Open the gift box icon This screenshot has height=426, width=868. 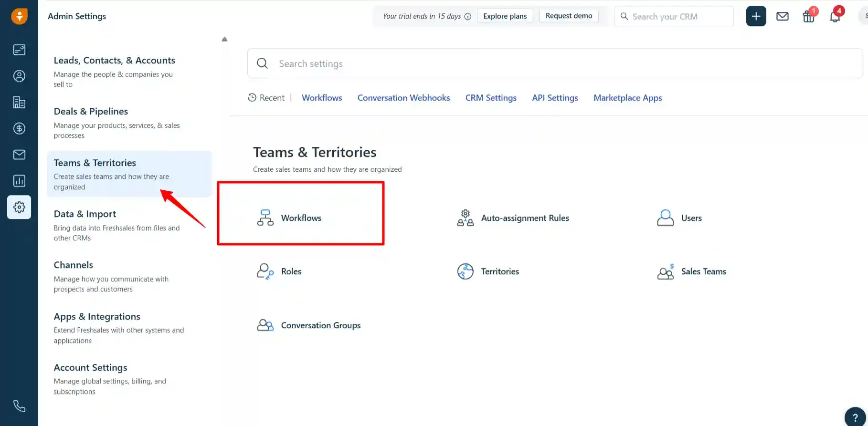tap(808, 16)
